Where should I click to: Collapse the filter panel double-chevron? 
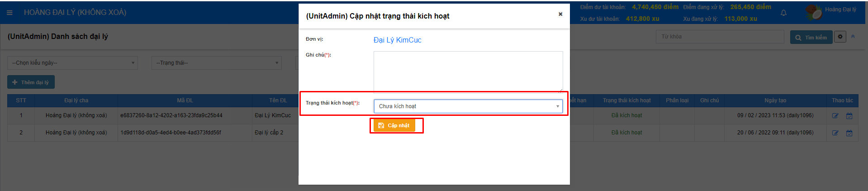coord(853,37)
